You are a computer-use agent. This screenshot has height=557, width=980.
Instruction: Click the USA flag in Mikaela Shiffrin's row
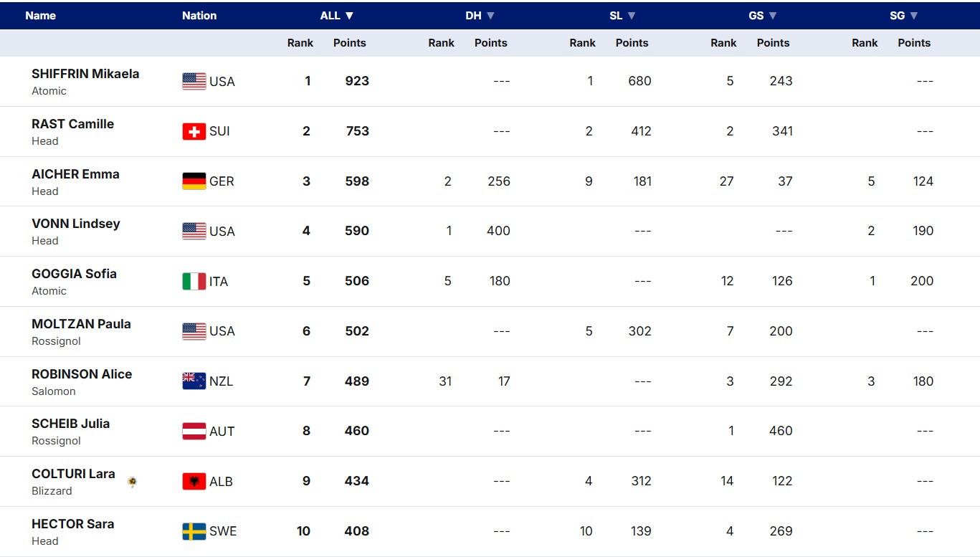click(194, 82)
